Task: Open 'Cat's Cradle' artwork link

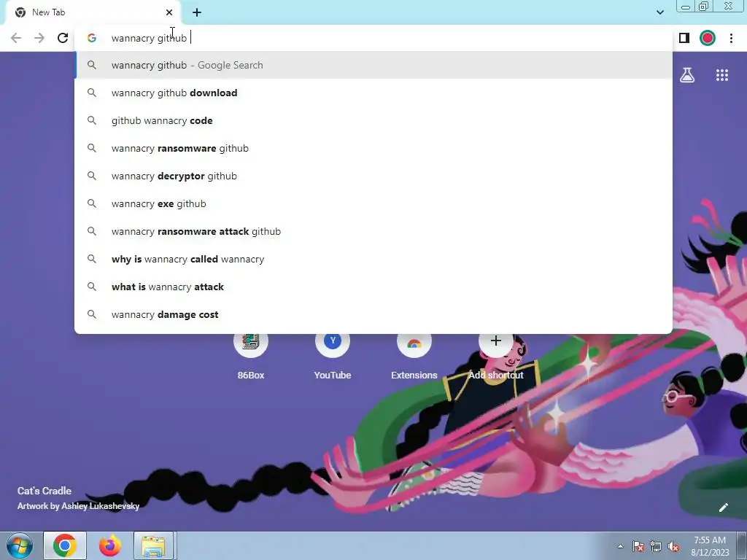Action: point(44,491)
